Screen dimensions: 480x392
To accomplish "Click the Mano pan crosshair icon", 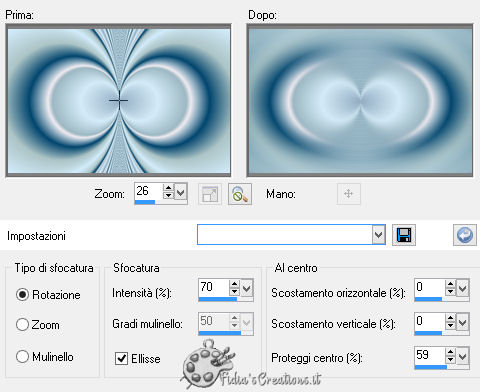I will 349,194.
